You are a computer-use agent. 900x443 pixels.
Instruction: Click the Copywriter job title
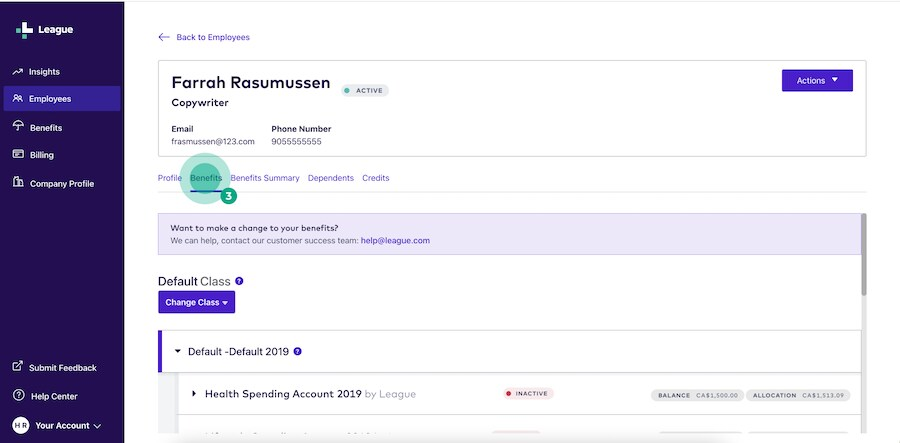point(200,103)
